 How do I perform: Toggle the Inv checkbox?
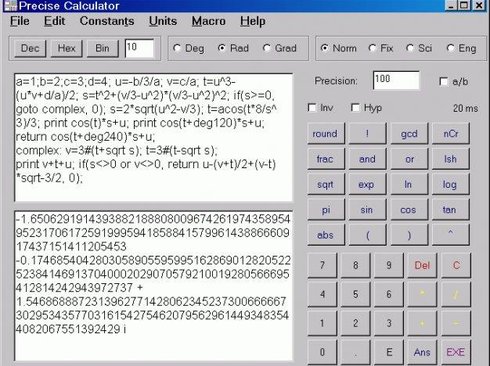tap(320, 108)
